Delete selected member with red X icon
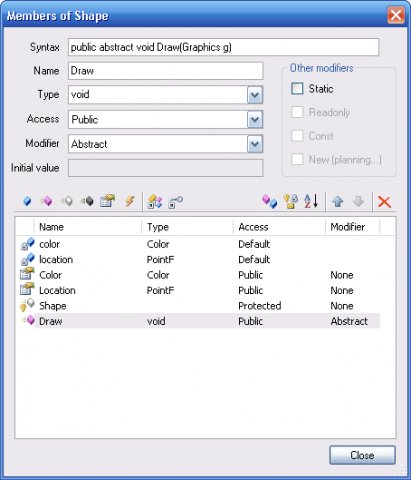 click(384, 202)
